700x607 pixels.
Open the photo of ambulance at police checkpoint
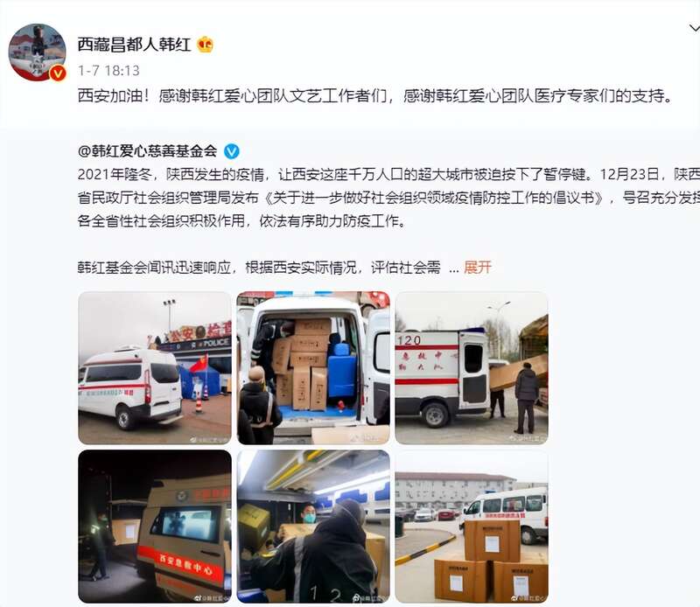pyautogui.click(x=155, y=367)
